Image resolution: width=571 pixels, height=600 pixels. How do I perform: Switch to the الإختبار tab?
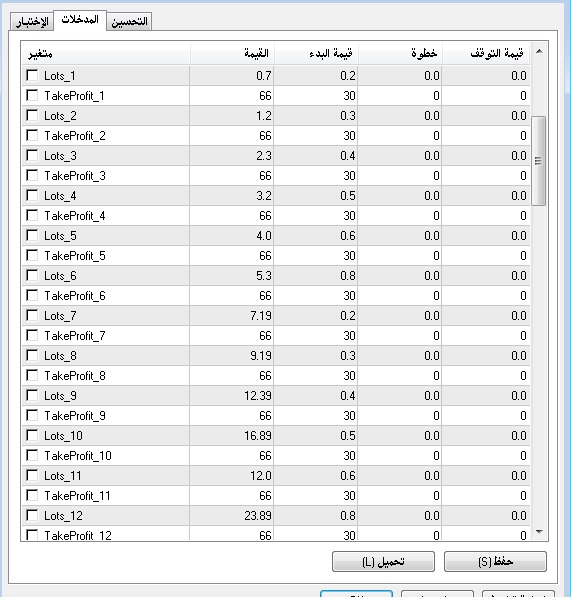[x=32, y=21]
